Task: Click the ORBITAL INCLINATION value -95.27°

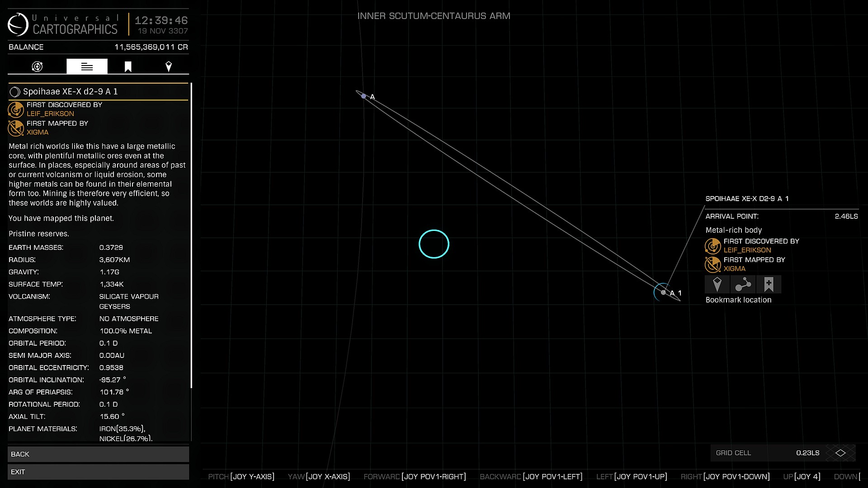Action: click(x=113, y=380)
